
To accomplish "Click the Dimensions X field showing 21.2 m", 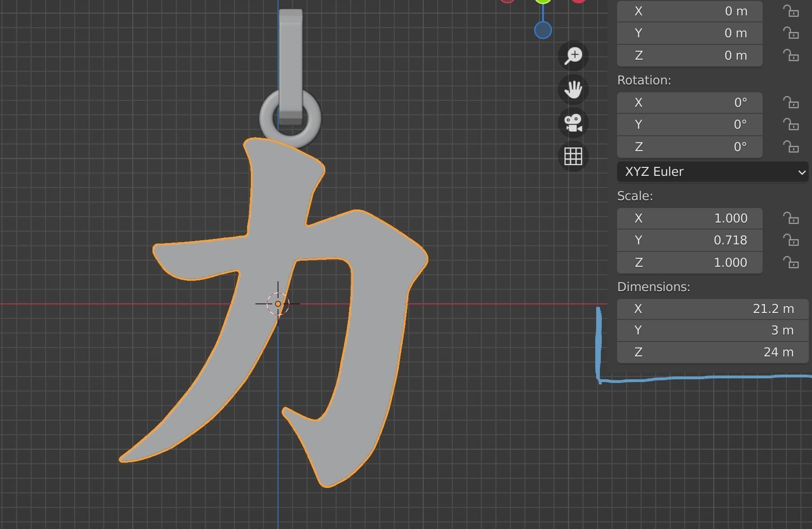I will point(712,308).
